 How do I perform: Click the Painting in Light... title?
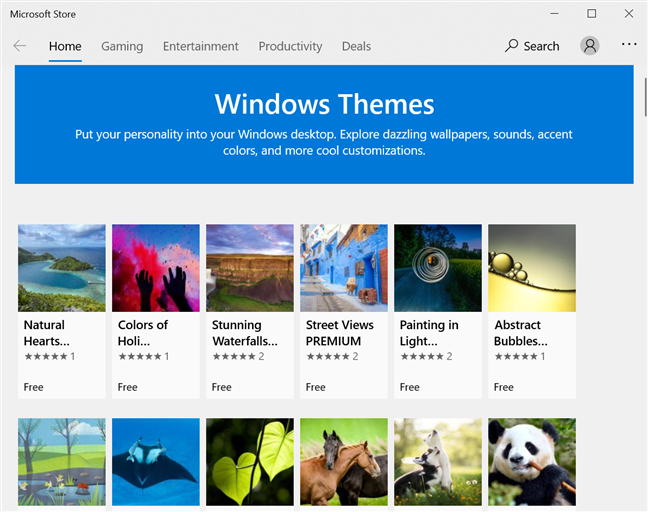[429, 333]
